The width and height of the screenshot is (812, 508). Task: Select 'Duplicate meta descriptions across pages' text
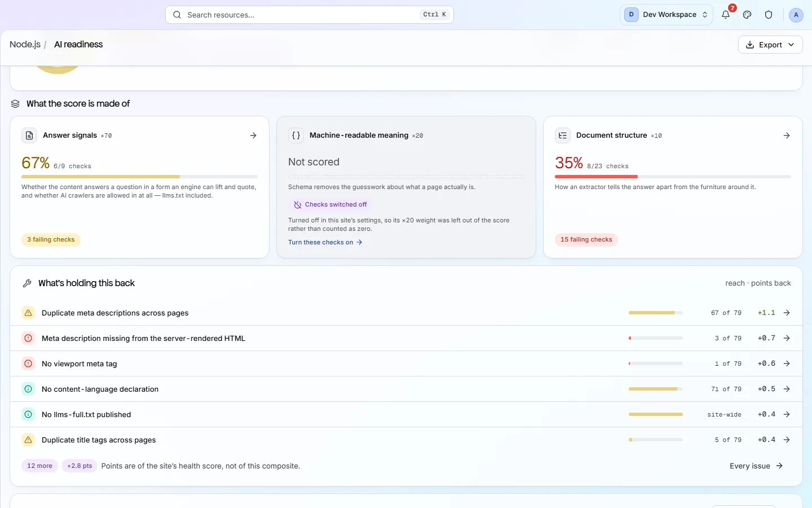coord(115,313)
